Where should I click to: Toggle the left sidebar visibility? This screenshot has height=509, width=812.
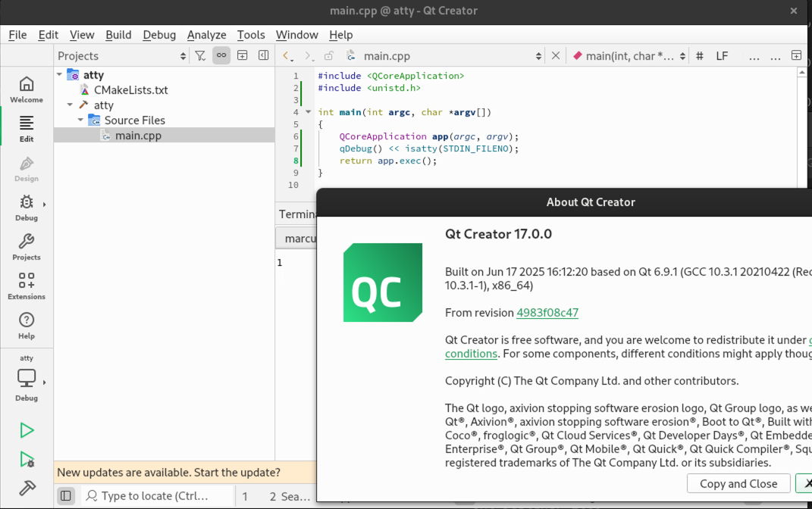tap(66, 496)
